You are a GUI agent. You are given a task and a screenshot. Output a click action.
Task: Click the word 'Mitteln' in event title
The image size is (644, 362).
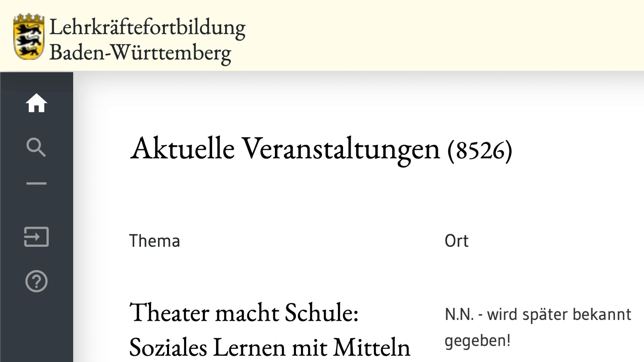click(x=371, y=347)
